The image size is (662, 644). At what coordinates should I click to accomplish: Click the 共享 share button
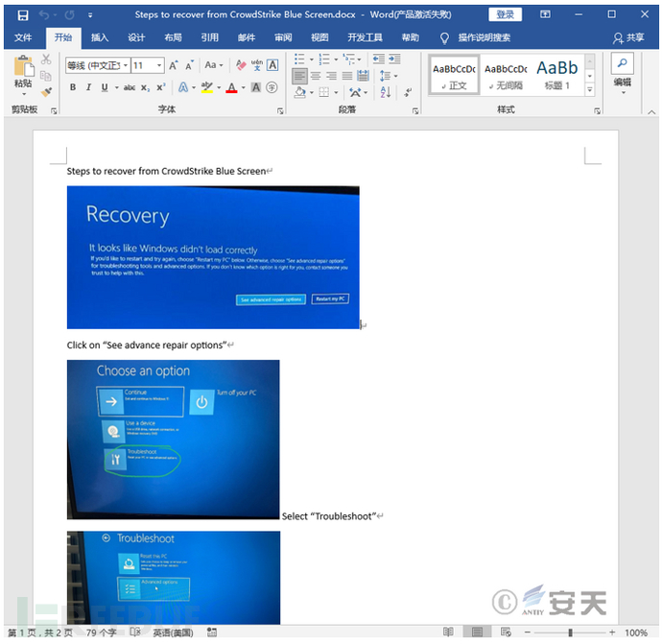tap(628, 37)
